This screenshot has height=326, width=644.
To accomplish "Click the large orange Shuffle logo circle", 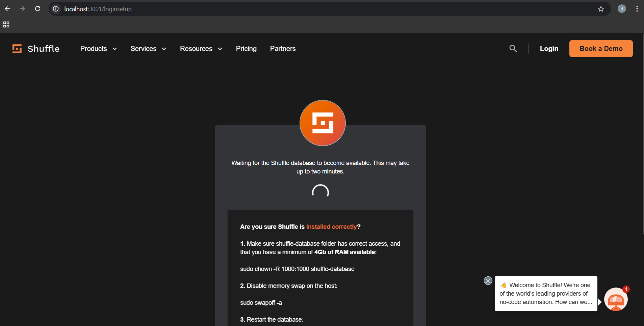I will (x=323, y=123).
